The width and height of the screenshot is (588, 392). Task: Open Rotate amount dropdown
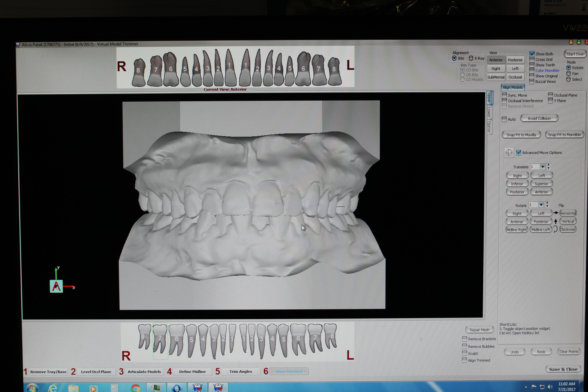[x=541, y=205]
